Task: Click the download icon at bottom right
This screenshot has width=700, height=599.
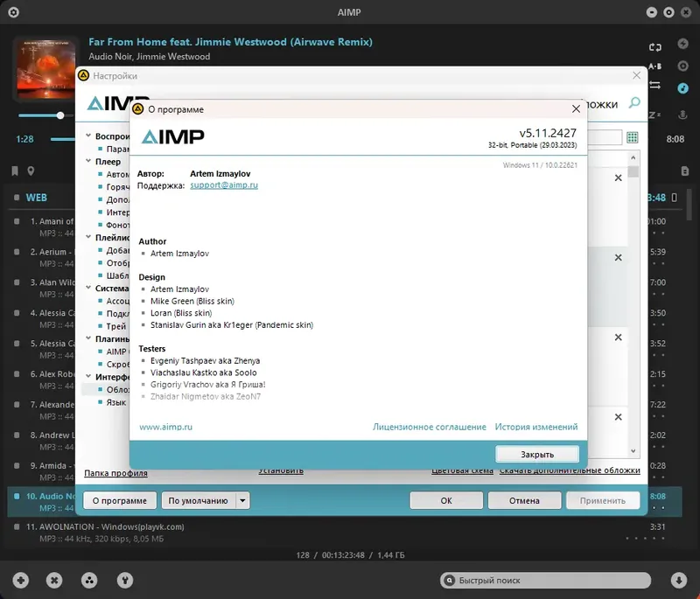Action: pyautogui.click(x=679, y=580)
